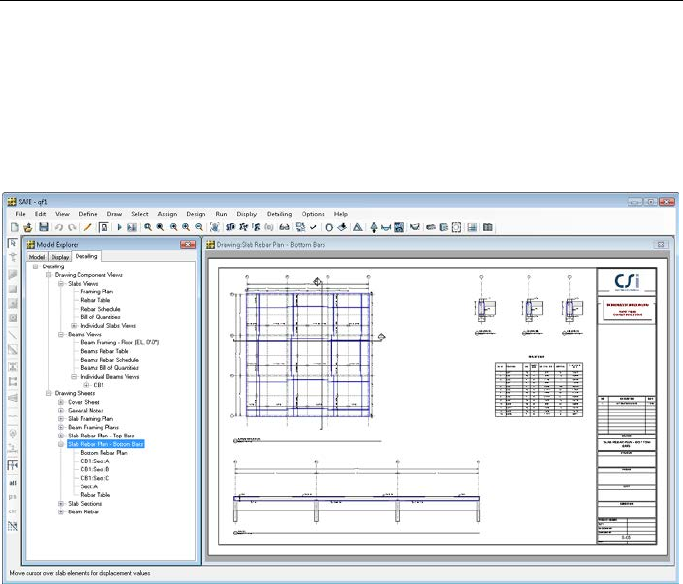Click the 'all' select-all icon on left toolbar
The width and height of the screenshot is (683, 584).
pyautogui.click(x=12, y=481)
